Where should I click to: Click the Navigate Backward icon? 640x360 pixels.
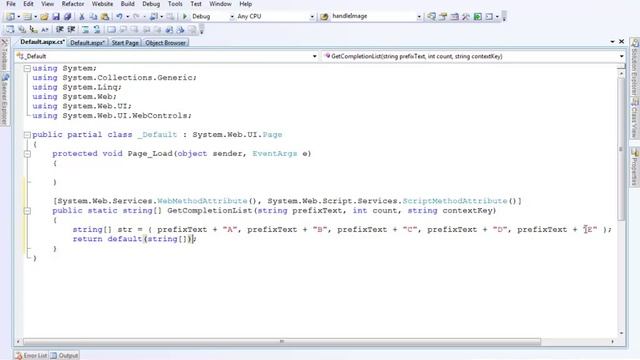153,17
